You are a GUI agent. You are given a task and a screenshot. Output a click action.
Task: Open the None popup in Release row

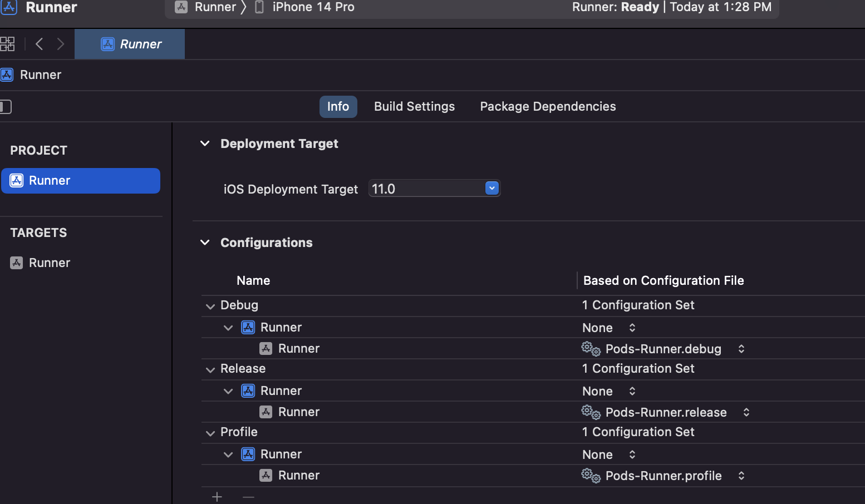[609, 391]
